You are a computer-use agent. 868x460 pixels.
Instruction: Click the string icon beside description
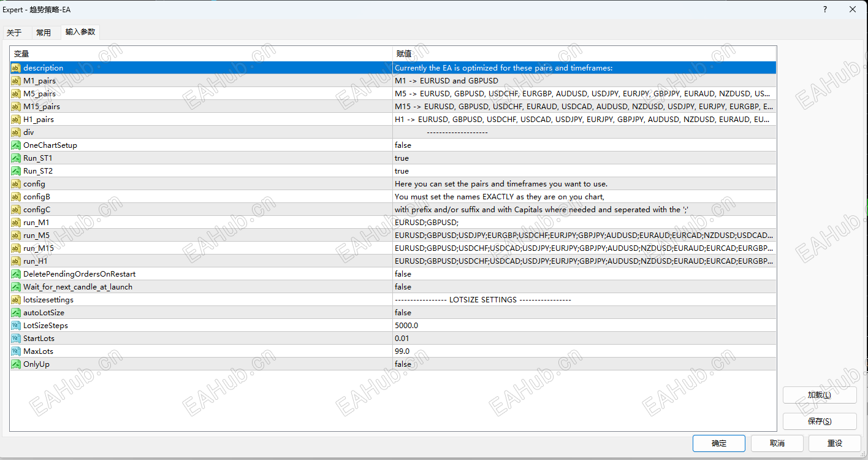coord(16,68)
